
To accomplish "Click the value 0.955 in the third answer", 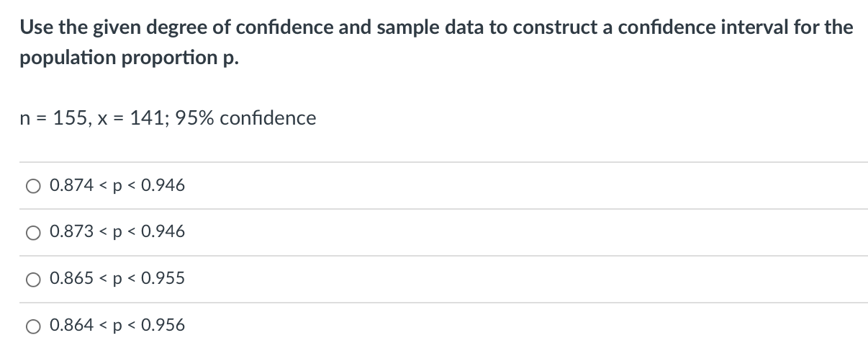I will click(x=164, y=278).
